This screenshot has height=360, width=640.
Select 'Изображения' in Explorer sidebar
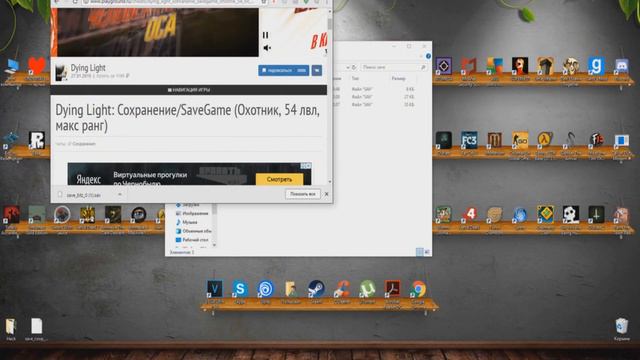pyautogui.click(x=192, y=213)
